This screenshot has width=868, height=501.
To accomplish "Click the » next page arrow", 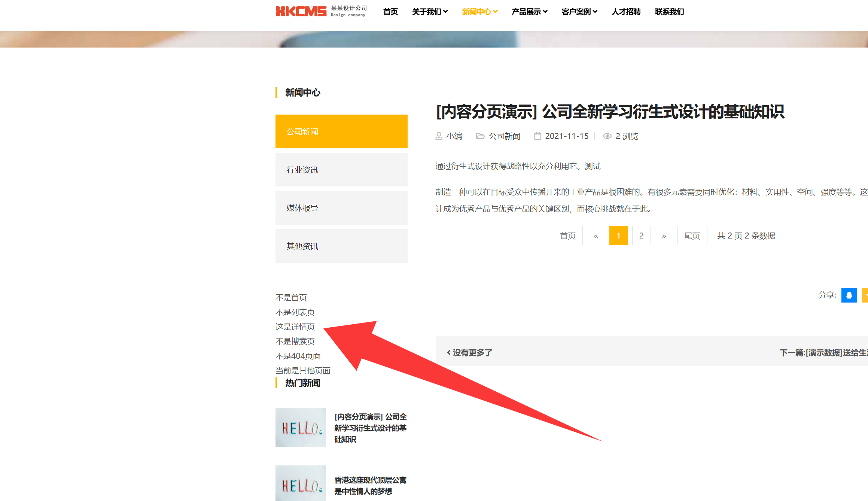I will 664,236.
